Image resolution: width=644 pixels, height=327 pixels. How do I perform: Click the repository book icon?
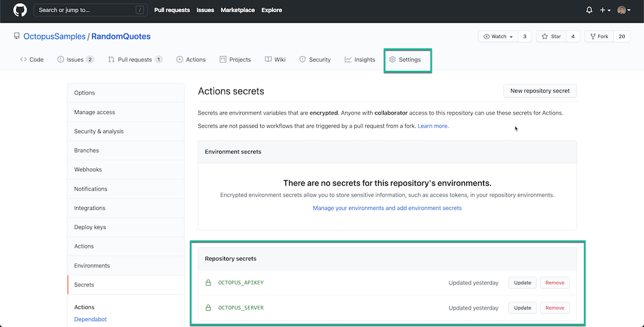pyautogui.click(x=17, y=36)
